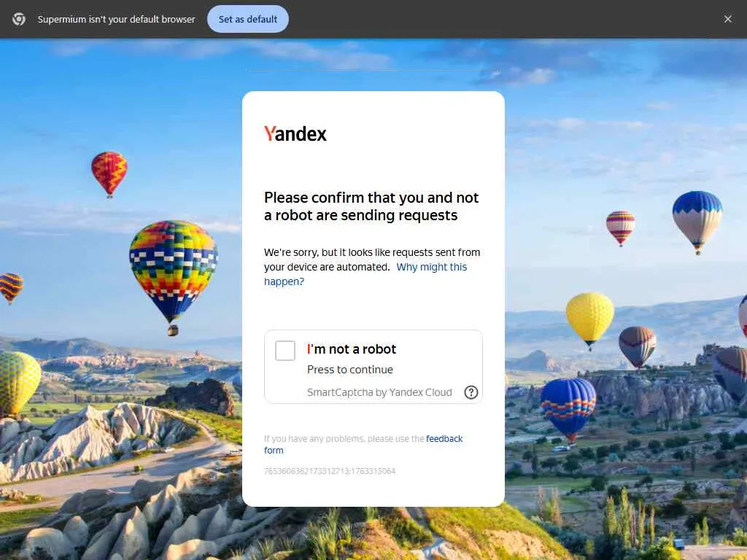
Task: Click the "Please confirm that you" heading
Action: pyautogui.click(x=371, y=206)
